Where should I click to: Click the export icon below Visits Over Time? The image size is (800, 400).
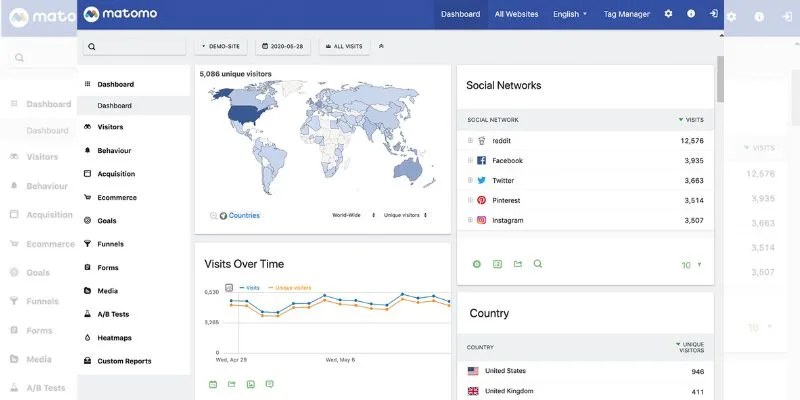pos(232,384)
